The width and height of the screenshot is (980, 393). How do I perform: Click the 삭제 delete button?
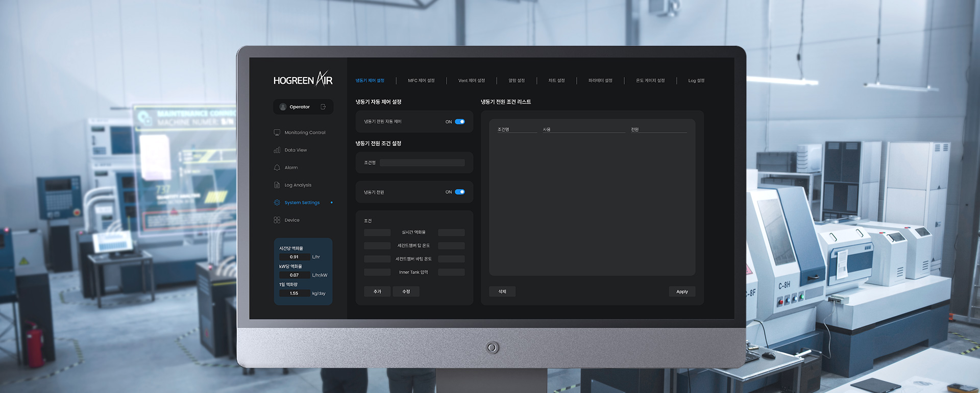tap(502, 291)
